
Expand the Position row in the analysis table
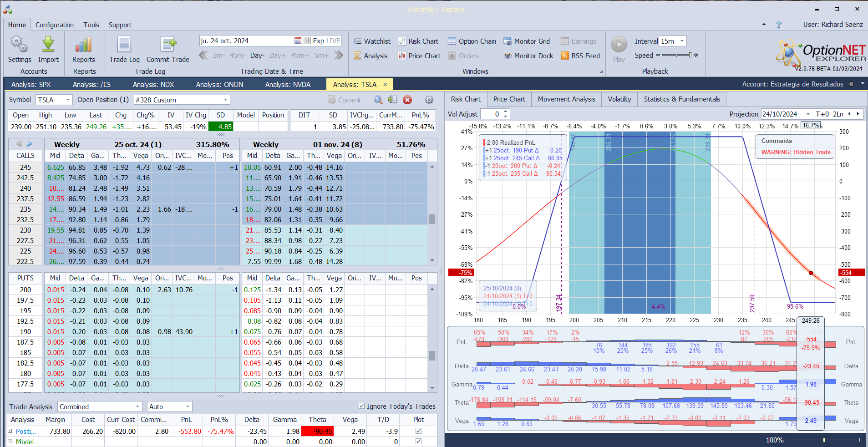point(10,431)
